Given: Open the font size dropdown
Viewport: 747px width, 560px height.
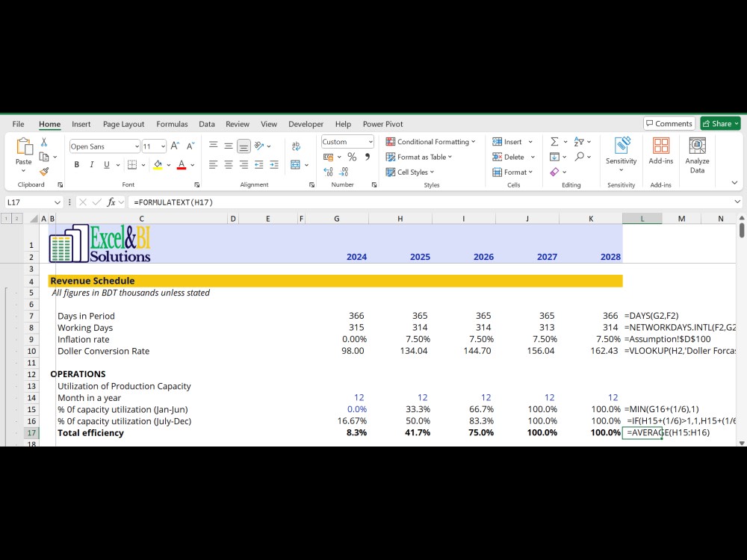Looking at the screenshot, I should (163, 146).
